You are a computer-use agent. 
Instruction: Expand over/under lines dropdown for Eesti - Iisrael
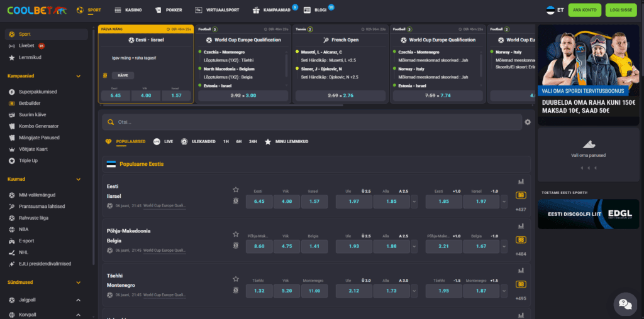[x=414, y=202]
